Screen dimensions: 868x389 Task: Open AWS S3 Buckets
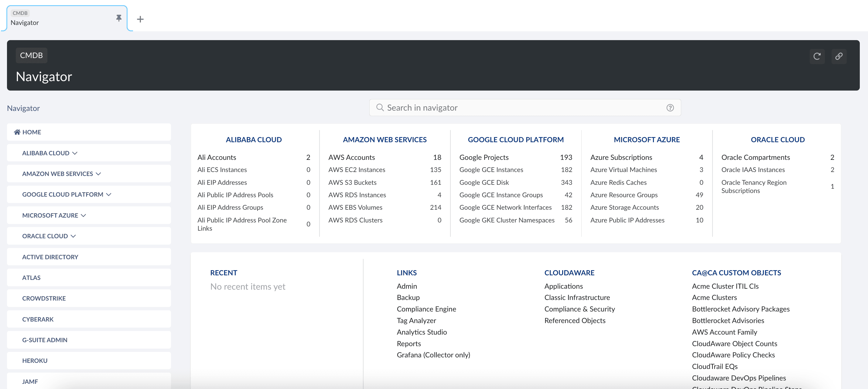pyautogui.click(x=353, y=182)
